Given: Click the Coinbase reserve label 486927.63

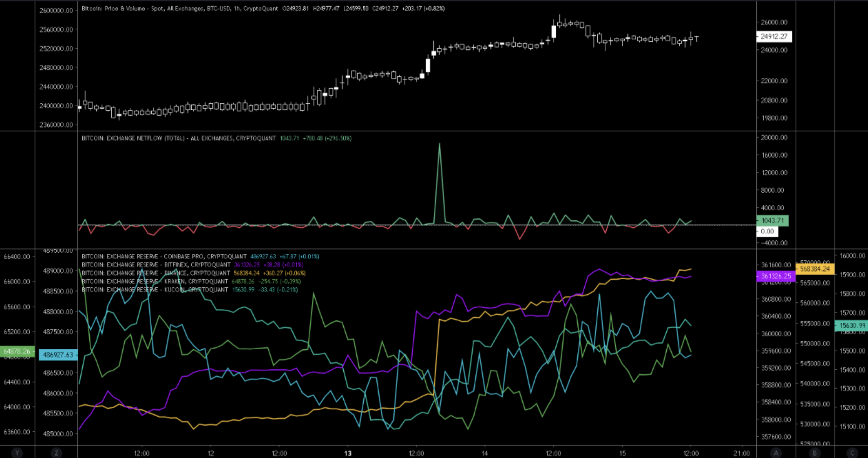Looking at the screenshot, I should pyautogui.click(x=58, y=355).
